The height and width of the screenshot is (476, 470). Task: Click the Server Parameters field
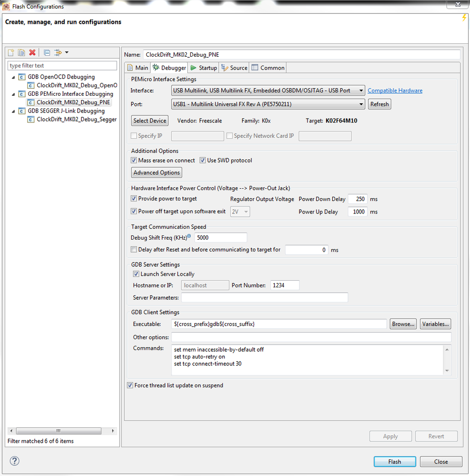pos(265,297)
